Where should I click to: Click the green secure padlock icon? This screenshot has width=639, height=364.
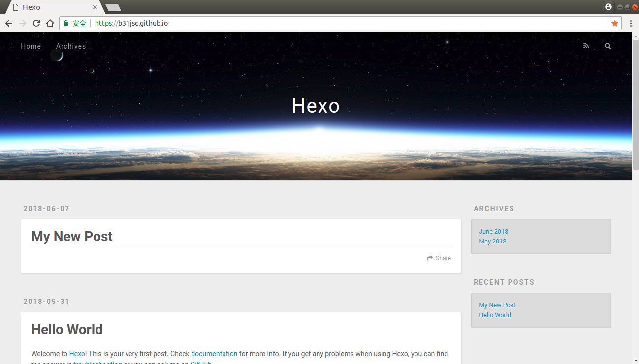click(66, 23)
